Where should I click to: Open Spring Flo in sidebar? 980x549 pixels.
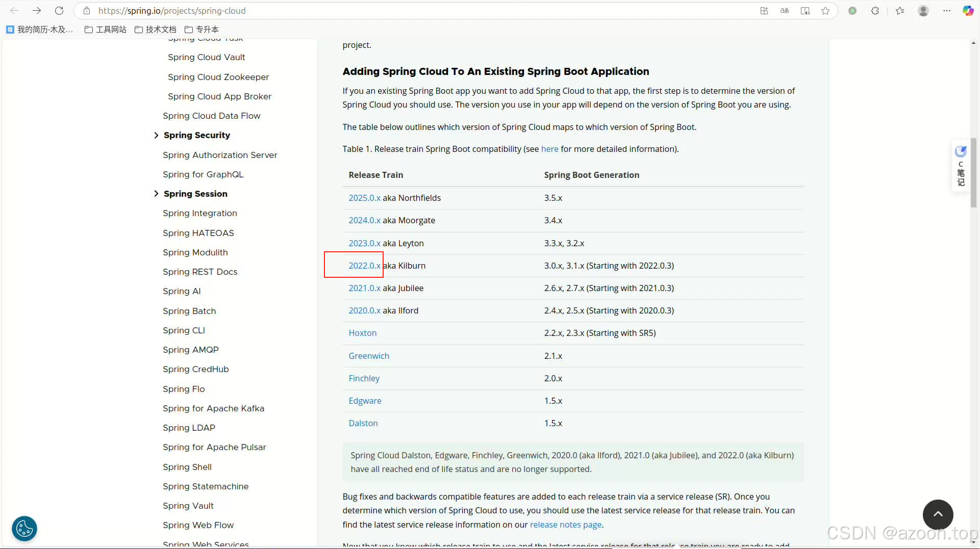click(184, 389)
